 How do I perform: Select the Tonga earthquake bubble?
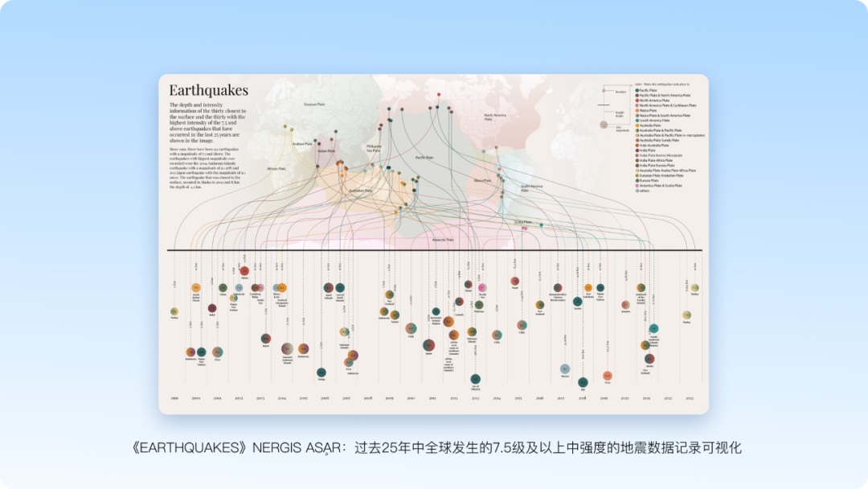[321, 372]
